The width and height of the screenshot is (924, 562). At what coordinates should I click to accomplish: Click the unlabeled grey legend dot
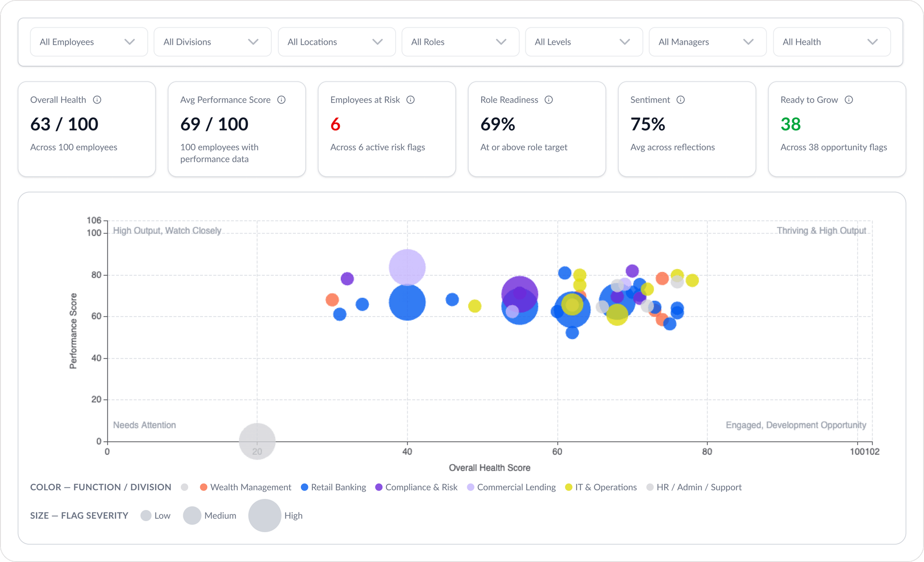[184, 487]
